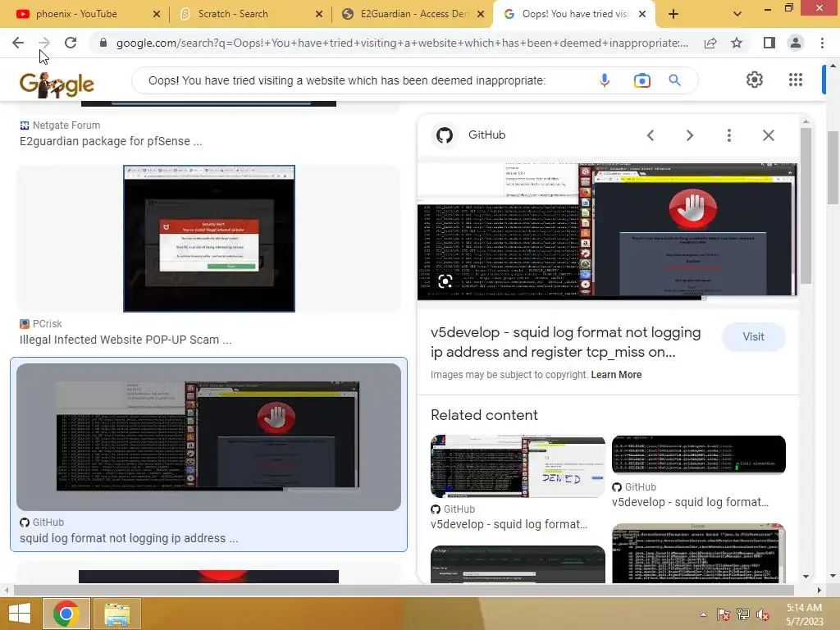Switch to the phoenix - YouTube tab
Image resolution: width=840 pixels, height=630 pixels.
point(76,14)
